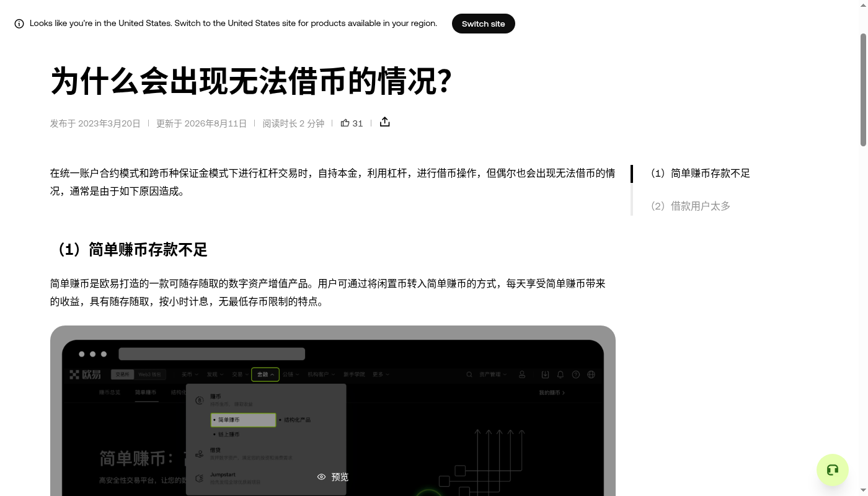The image size is (868, 496).
Task: Click the intro paragraph starting 在统一账户合约模式
Action: click(333, 182)
